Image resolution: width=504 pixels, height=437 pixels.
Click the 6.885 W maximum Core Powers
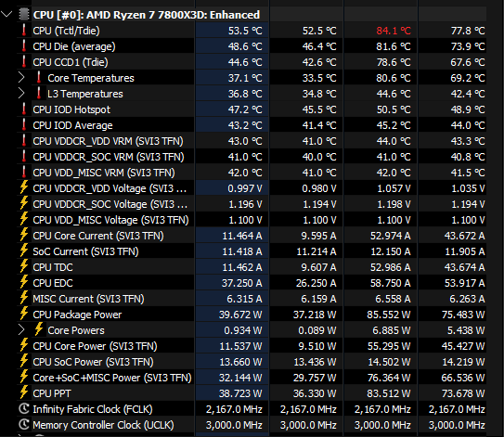pos(392,330)
